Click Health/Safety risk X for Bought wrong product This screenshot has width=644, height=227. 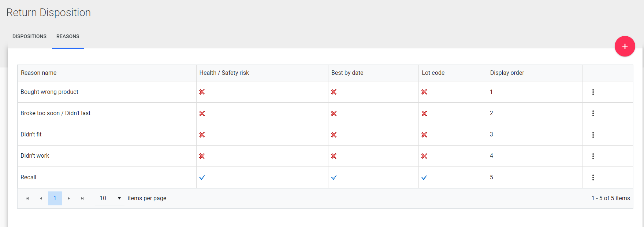pyautogui.click(x=202, y=92)
